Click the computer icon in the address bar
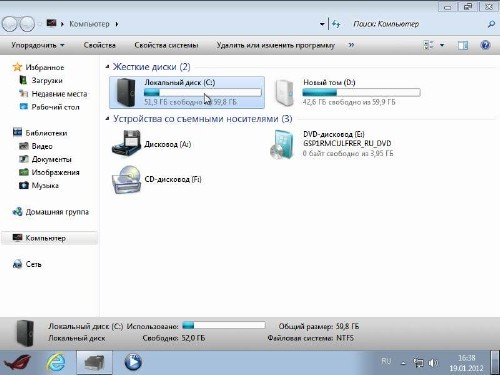Viewport: 500px width, 375px height. tap(52, 23)
